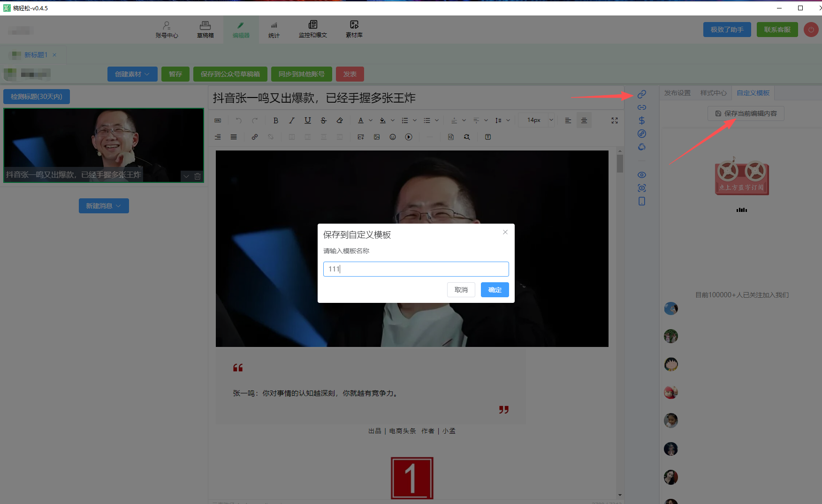Click the mobile phone preview icon
Viewport: 822px width, 504px height.
(642, 201)
